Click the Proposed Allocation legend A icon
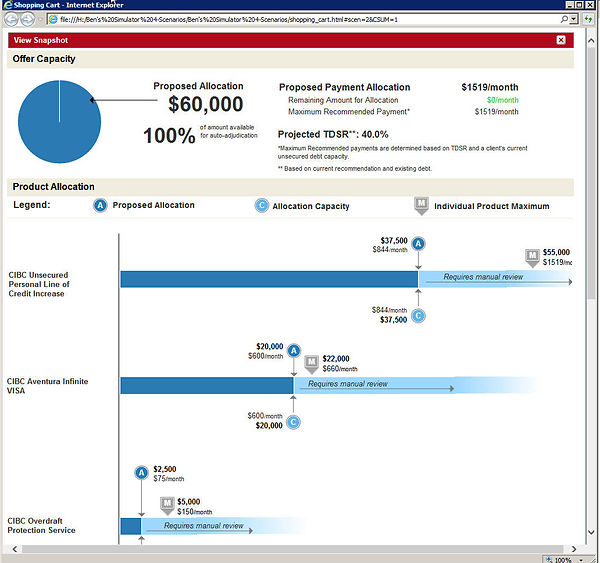 coord(100,206)
